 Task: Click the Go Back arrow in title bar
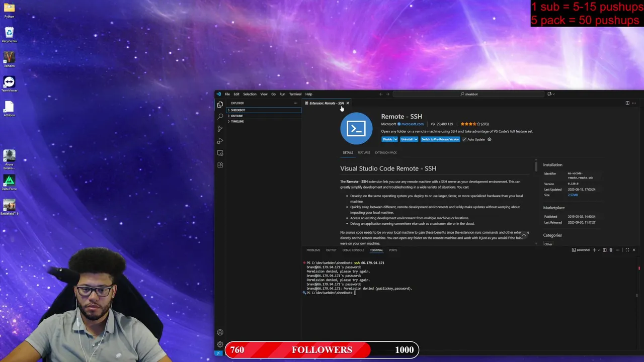[x=381, y=94]
